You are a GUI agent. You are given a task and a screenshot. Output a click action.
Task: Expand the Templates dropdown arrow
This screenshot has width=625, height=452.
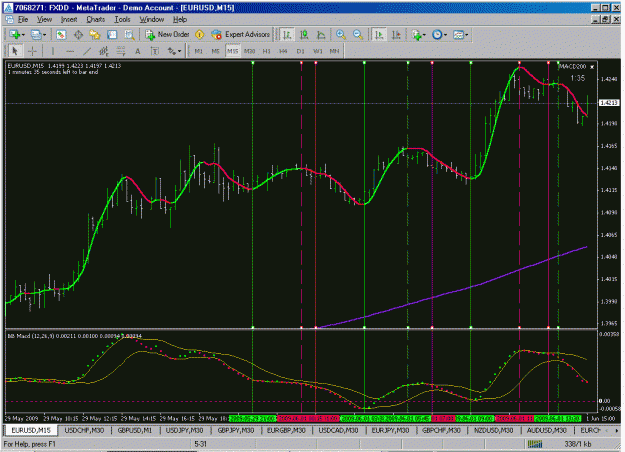(x=466, y=35)
